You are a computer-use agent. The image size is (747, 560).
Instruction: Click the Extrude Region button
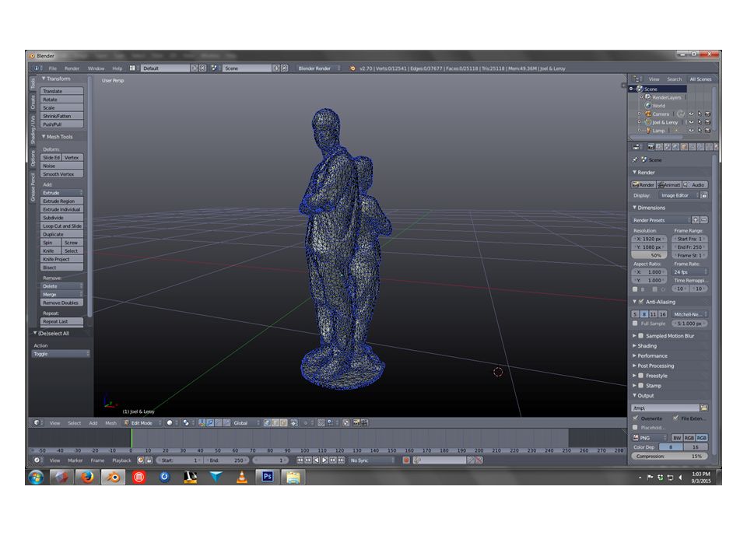point(62,201)
